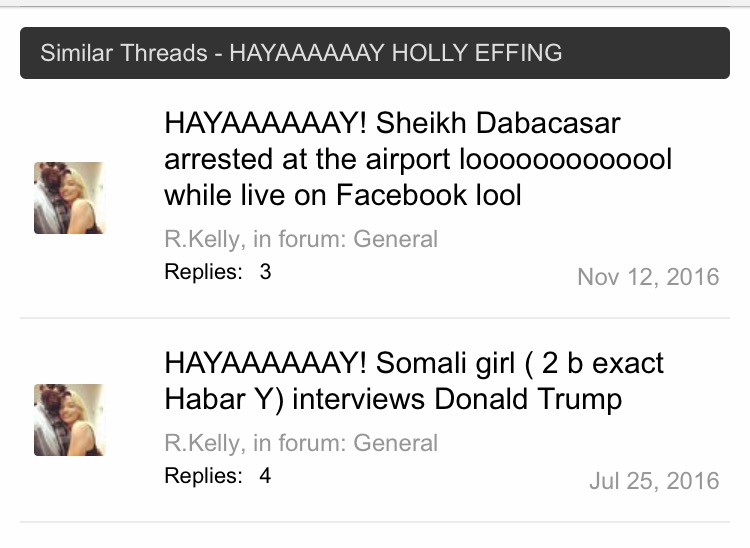Click avatar beside the Sheikh Dabacasar thread
The width and height of the screenshot is (750, 548).
click(x=69, y=198)
